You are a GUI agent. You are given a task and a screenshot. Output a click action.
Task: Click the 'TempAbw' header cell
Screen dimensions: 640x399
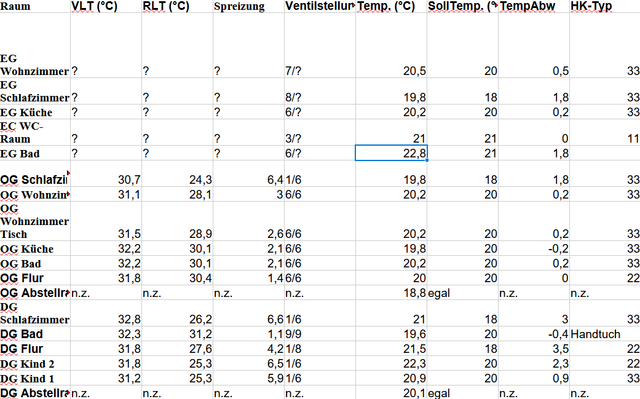click(x=534, y=6)
